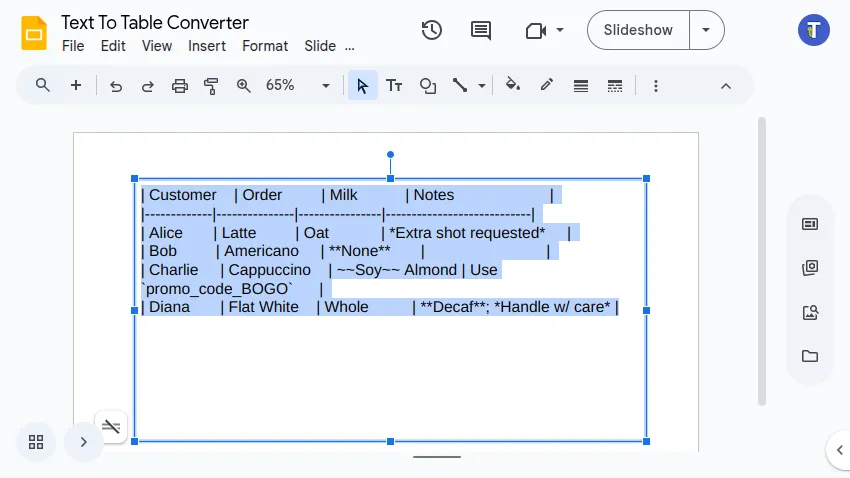Open the border weight icon
This screenshot has width=850, height=478.
[x=581, y=86]
